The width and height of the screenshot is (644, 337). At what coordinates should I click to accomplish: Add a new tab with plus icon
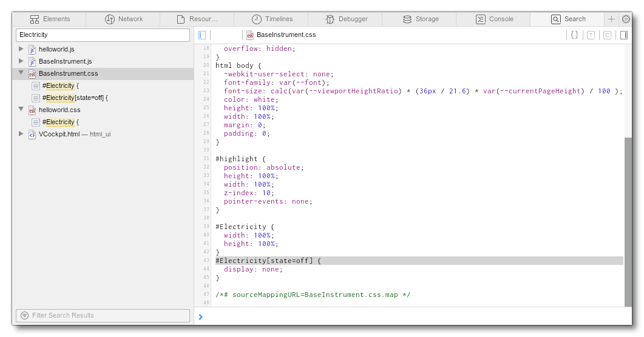point(612,19)
